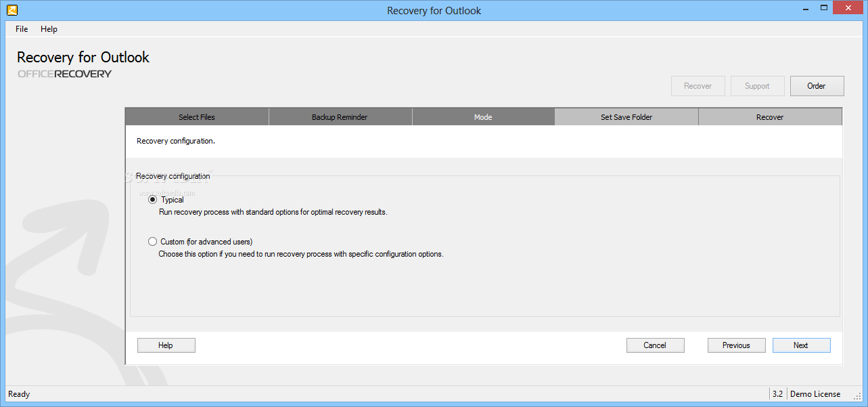Switch to the Select Files tab
This screenshot has width=868, height=407.
click(197, 117)
